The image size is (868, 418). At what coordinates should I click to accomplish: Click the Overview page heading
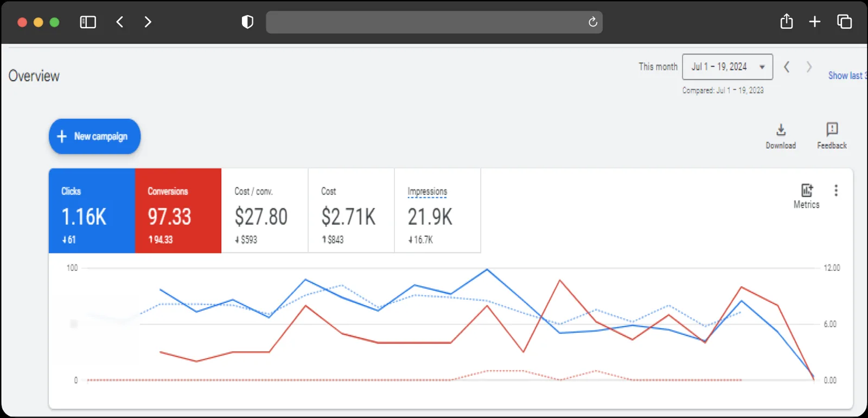tap(34, 76)
